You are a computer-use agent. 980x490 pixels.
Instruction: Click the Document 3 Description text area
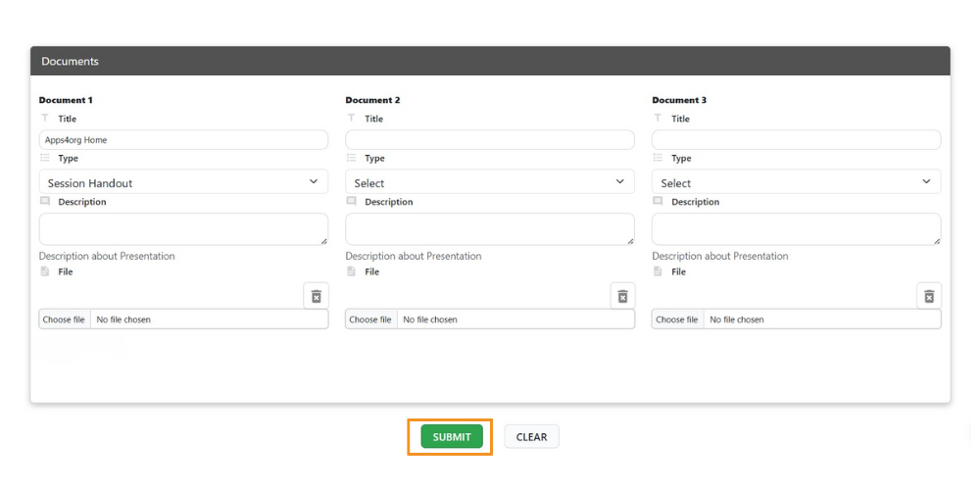(x=796, y=228)
